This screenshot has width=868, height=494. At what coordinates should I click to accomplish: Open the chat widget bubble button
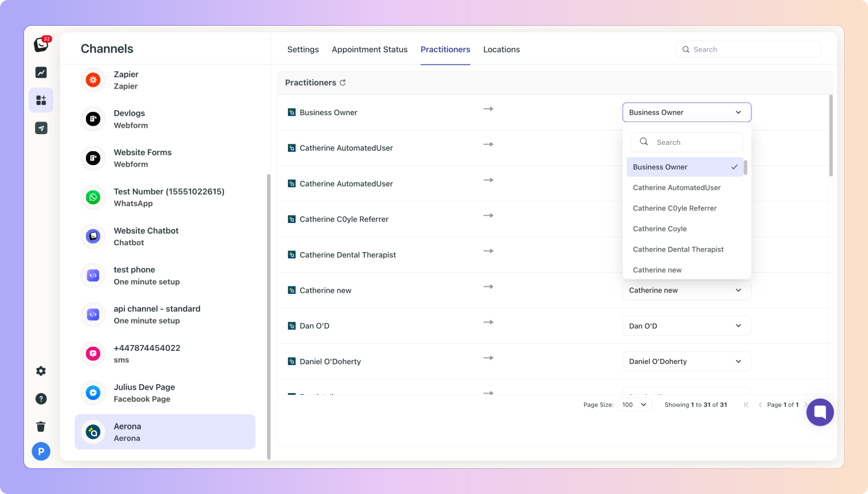coord(820,412)
